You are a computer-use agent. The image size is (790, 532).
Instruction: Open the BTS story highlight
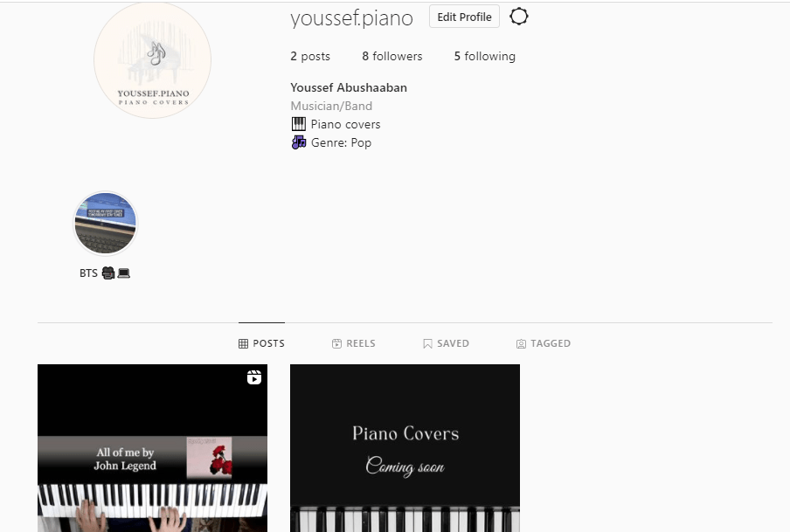[105, 223]
